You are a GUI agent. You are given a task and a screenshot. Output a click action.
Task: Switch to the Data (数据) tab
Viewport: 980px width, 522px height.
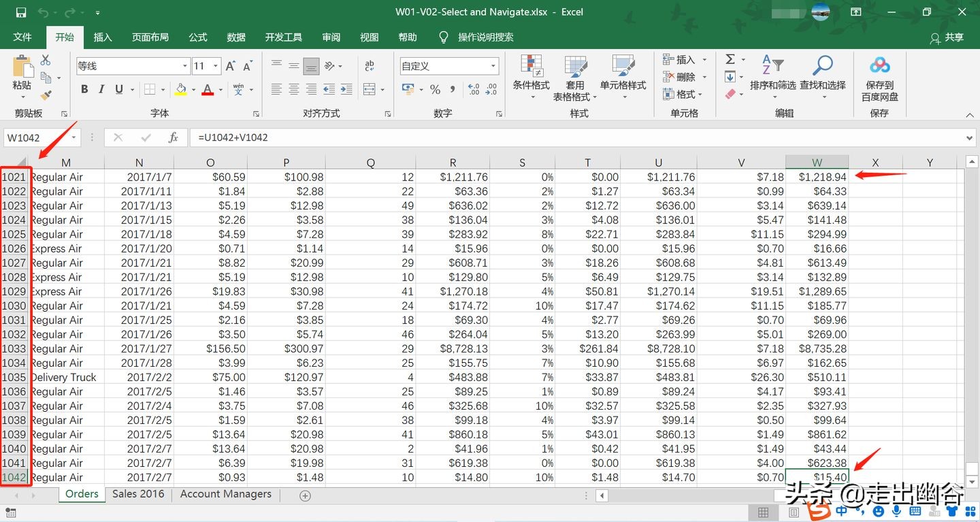[x=236, y=37]
